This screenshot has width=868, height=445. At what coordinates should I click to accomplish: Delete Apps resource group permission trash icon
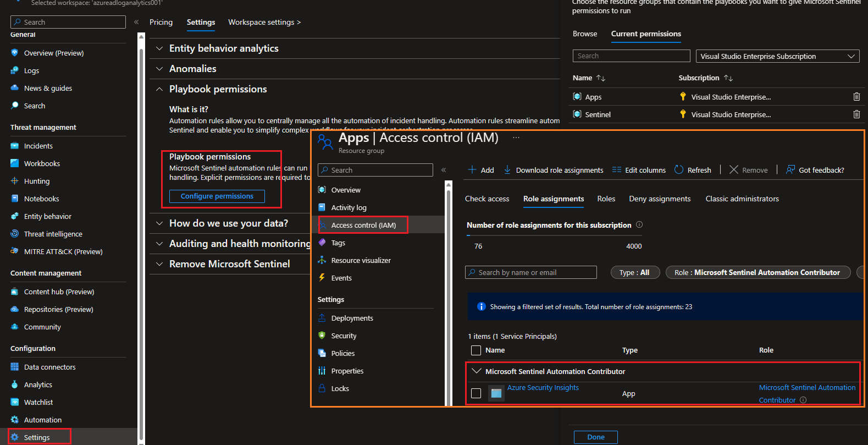pyautogui.click(x=856, y=97)
